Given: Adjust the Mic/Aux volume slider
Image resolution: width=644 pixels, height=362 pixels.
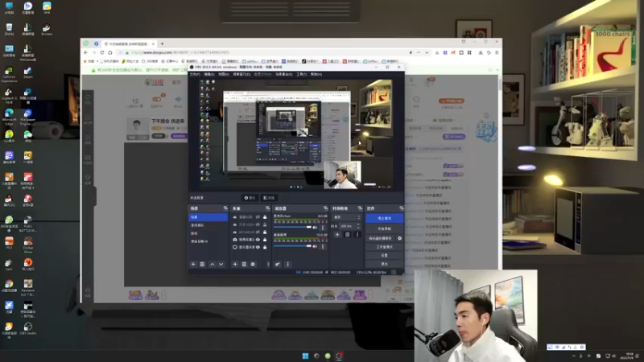Looking at the screenshot, I should 292,227.
